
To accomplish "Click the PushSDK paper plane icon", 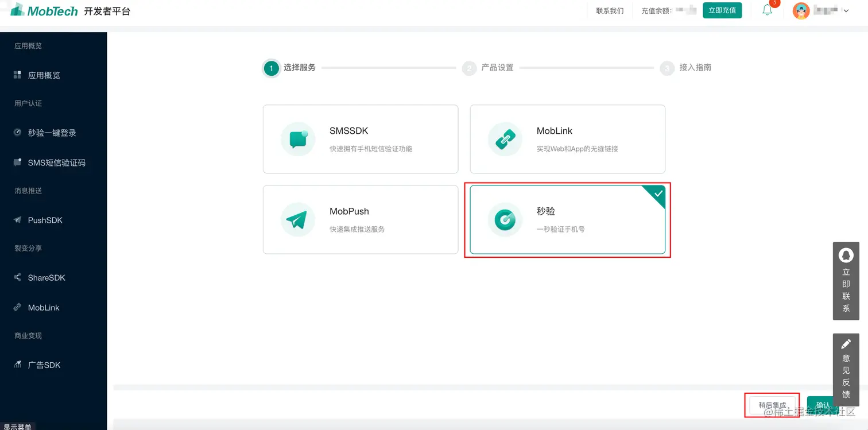I will coord(17,220).
